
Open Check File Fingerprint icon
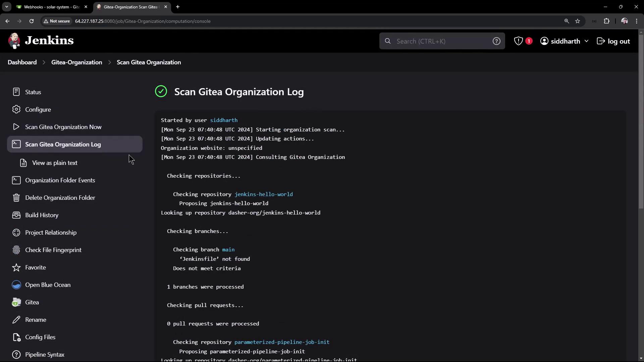pyautogui.click(x=16, y=250)
